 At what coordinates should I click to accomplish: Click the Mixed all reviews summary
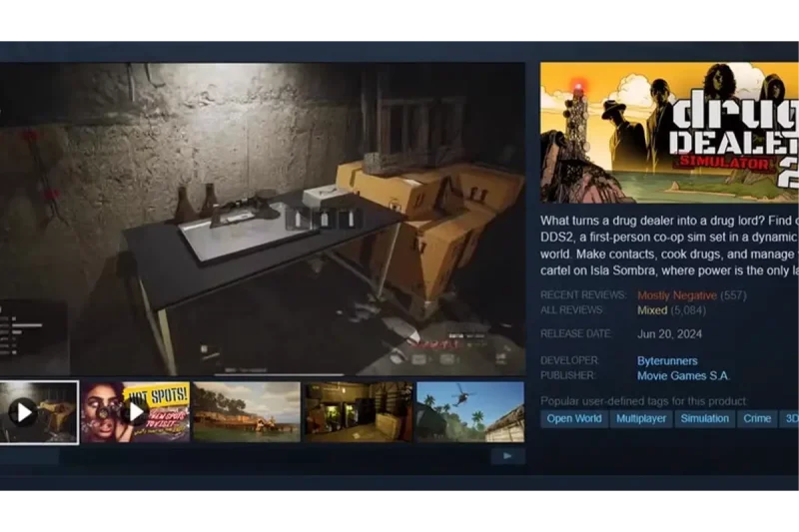point(652,310)
